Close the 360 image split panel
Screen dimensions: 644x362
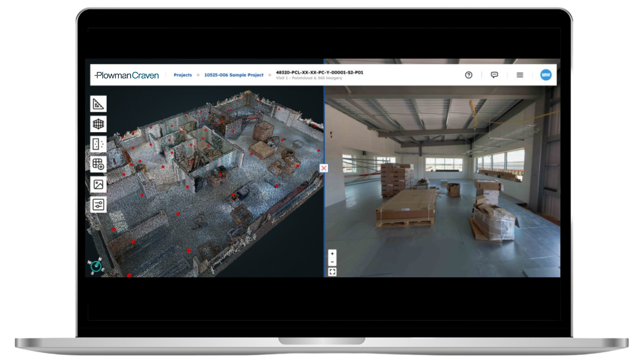(323, 168)
